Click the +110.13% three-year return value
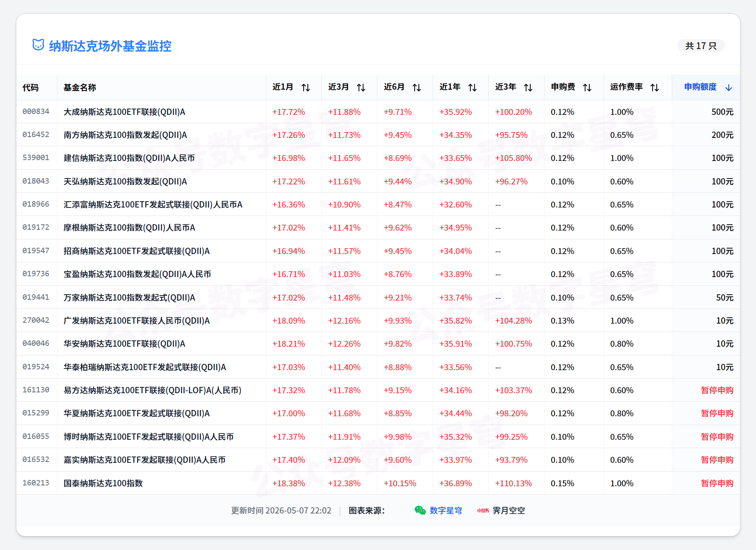 click(x=513, y=483)
